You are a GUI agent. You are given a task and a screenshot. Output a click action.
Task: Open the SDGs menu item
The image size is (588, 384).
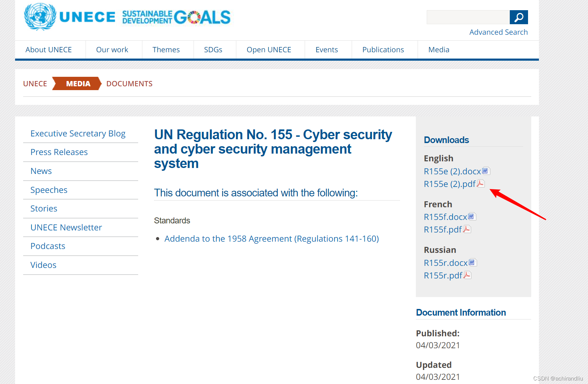click(x=213, y=50)
